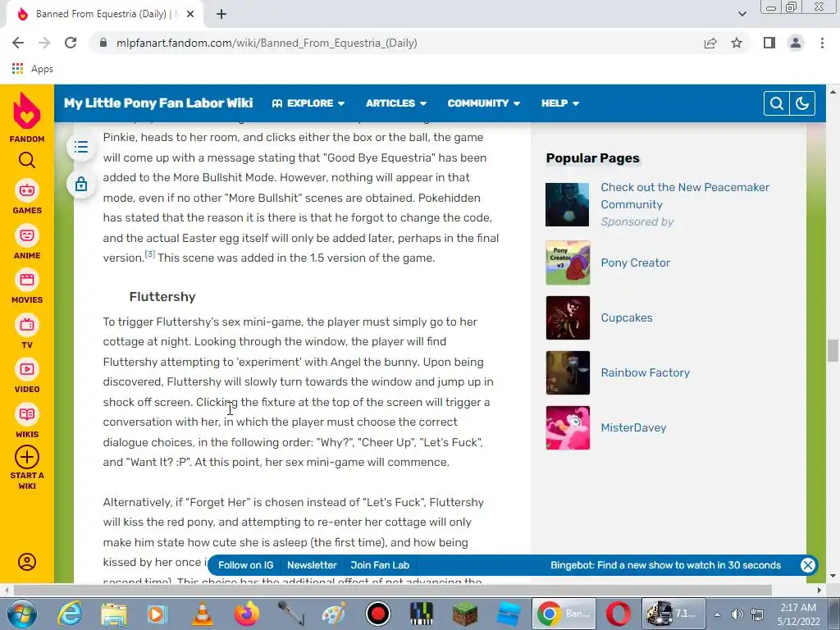Reload the page
840x630 pixels.
tap(71, 43)
